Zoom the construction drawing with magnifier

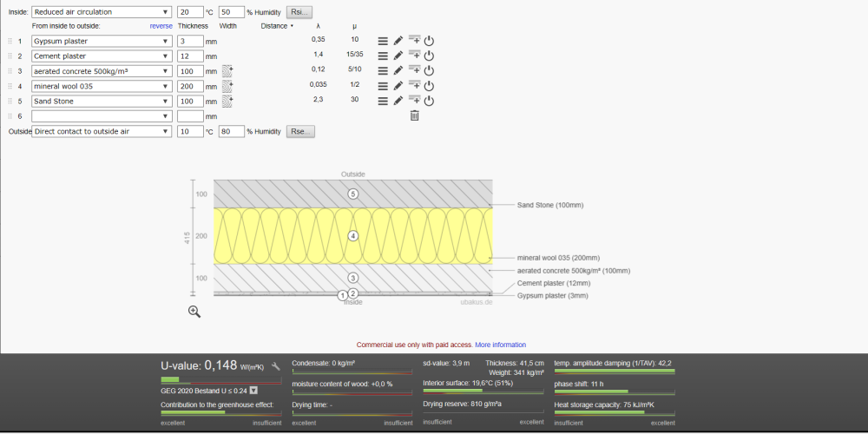point(194,312)
